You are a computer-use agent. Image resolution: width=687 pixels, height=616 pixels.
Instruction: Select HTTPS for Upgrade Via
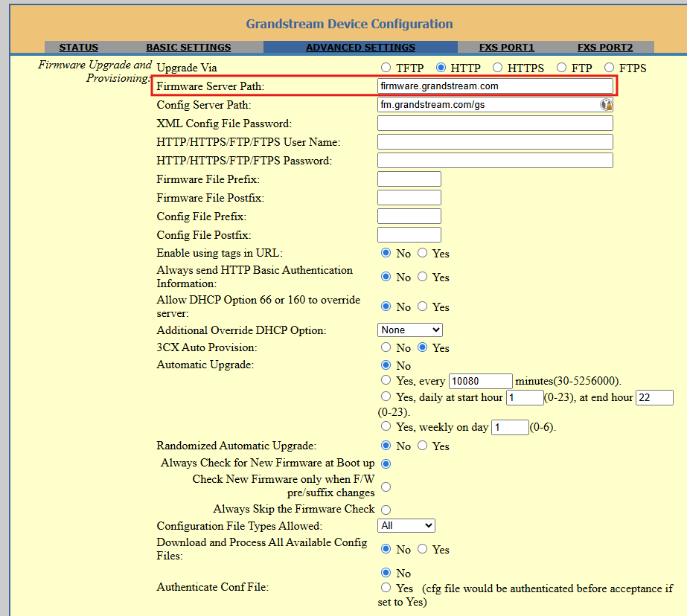(x=497, y=68)
